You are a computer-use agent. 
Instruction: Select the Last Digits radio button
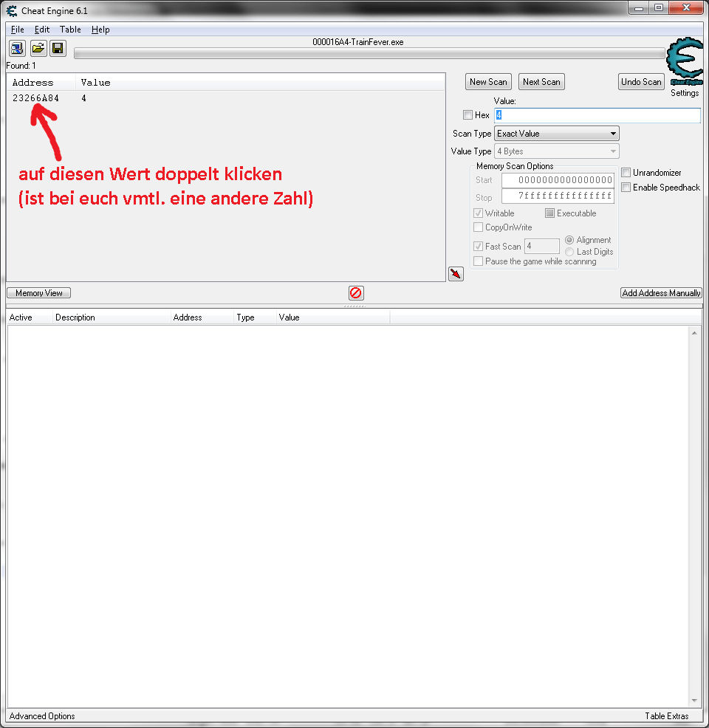tap(569, 252)
